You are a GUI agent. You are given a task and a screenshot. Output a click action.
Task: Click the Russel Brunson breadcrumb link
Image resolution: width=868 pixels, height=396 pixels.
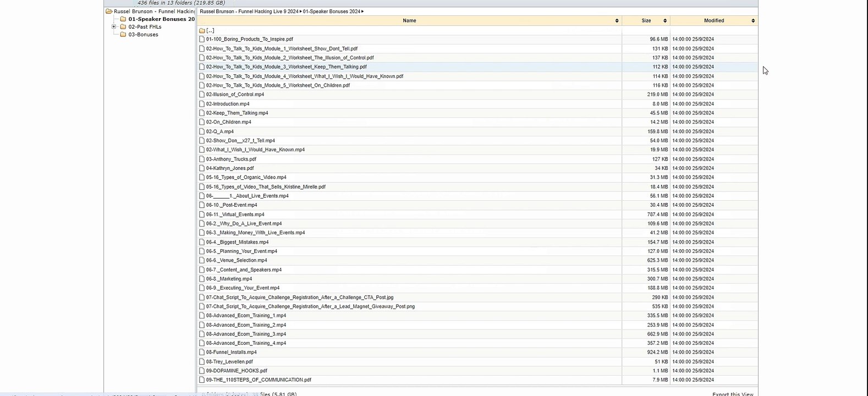pyautogui.click(x=249, y=11)
